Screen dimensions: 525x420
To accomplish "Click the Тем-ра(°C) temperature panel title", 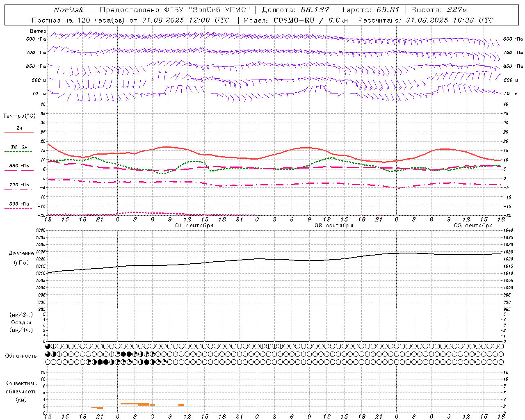I will tap(19, 116).
